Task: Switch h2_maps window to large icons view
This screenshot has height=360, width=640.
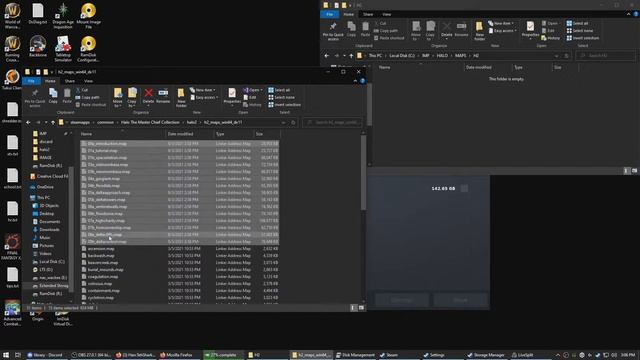Action: 361,308
